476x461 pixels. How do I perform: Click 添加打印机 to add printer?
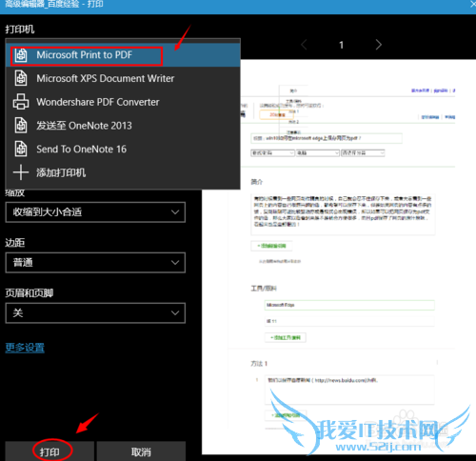[x=123, y=172]
